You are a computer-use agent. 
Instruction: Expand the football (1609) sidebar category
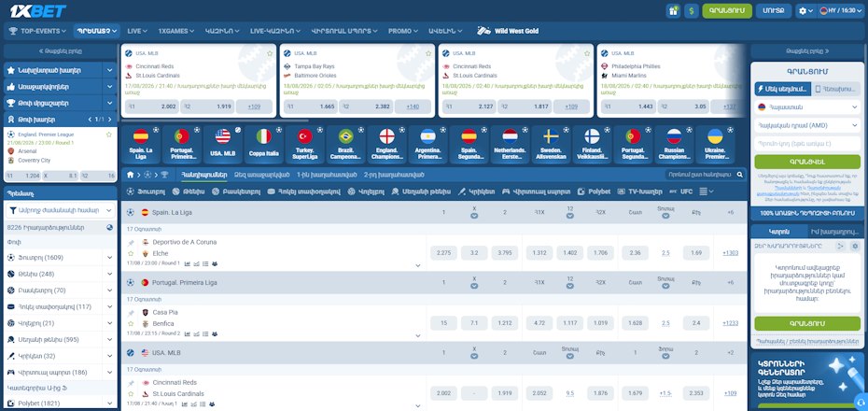(x=109, y=258)
